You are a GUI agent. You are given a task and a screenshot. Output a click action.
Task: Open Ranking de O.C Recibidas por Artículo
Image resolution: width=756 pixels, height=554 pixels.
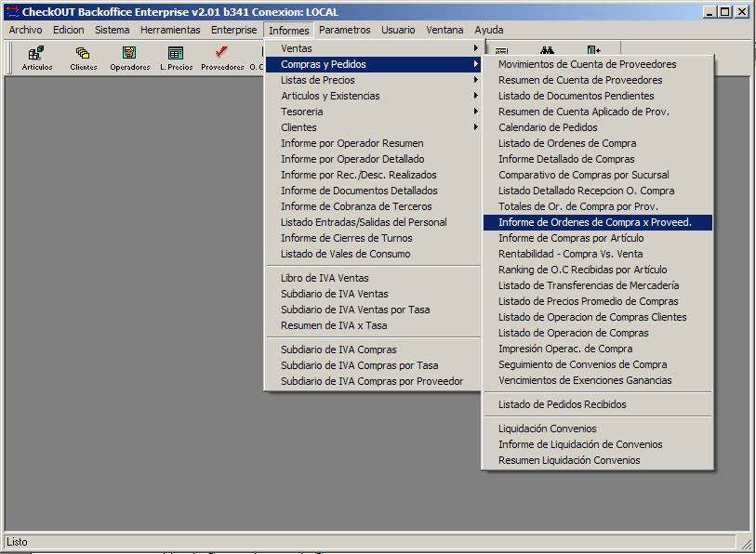click(598, 270)
